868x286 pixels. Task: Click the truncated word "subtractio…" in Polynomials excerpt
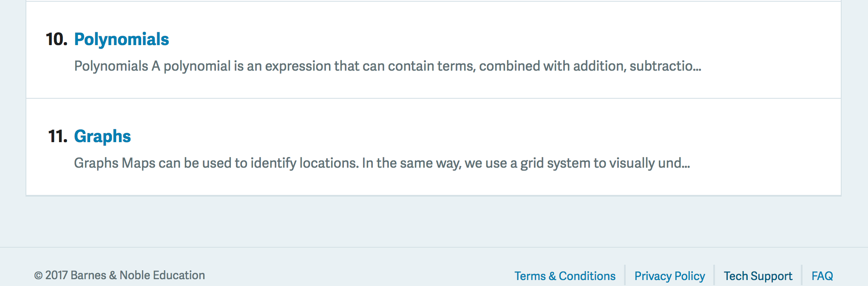tap(665, 66)
